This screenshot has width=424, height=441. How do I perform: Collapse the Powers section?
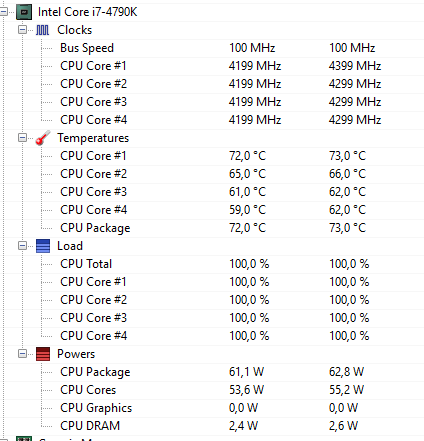(22, 354)
